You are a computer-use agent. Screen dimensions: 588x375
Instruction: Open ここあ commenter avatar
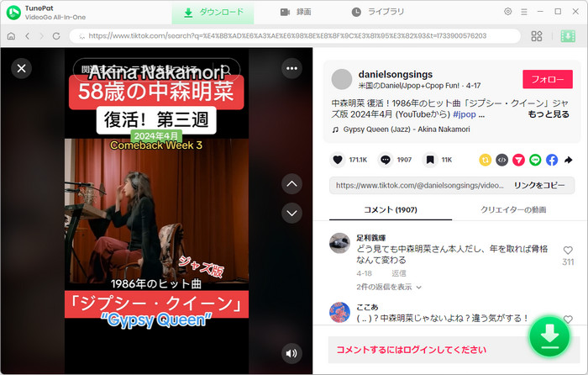[339, 312]
